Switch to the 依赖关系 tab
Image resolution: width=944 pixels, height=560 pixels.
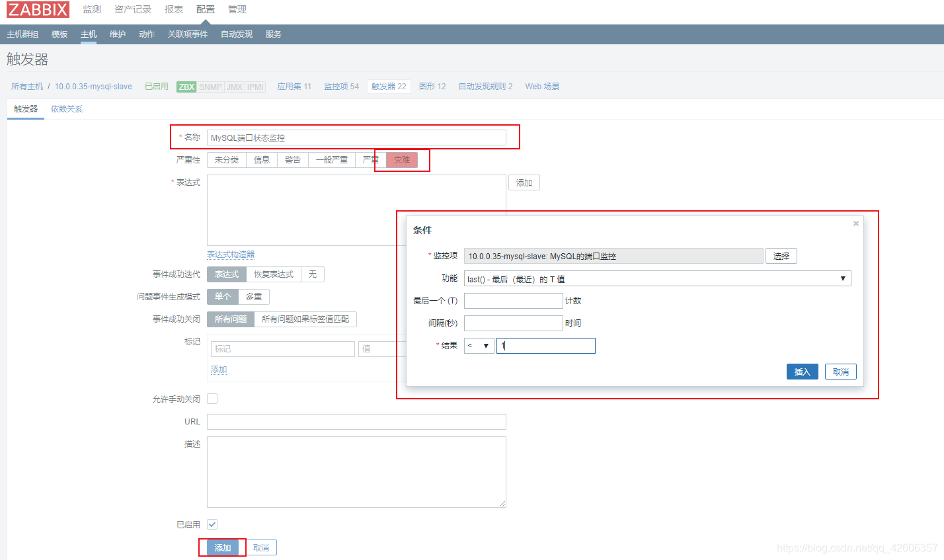click(x=67, y=109)
